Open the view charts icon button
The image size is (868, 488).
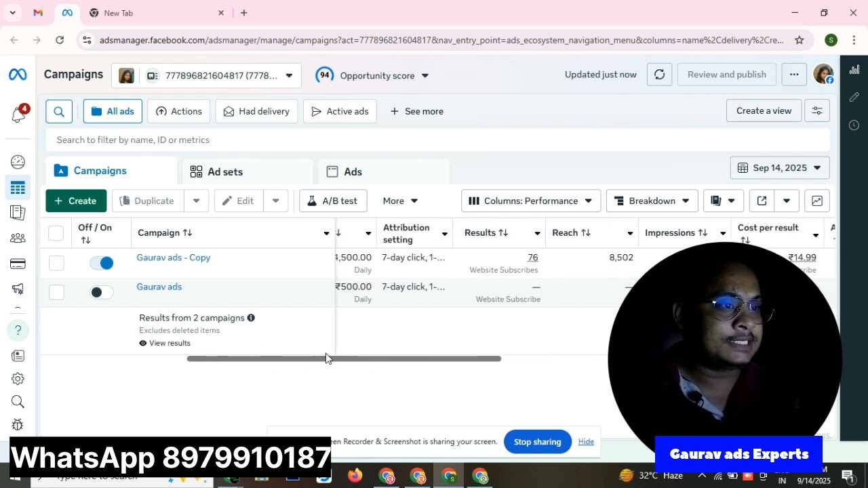pos(817,201)
